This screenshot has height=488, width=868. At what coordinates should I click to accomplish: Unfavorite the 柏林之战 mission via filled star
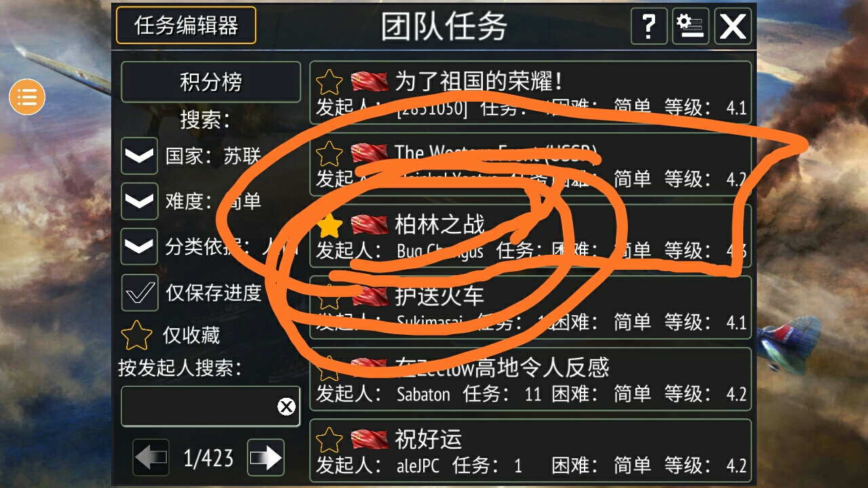coord(330,226)
